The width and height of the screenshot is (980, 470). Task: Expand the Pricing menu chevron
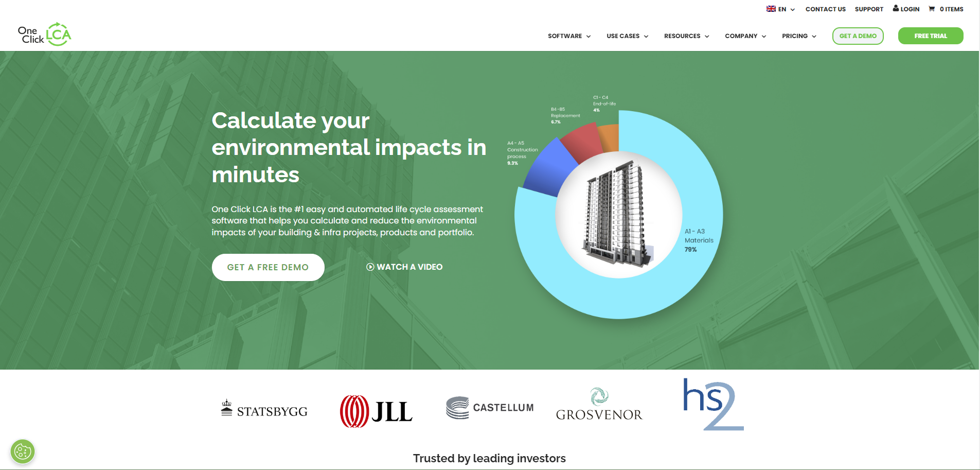coord(814,37)
